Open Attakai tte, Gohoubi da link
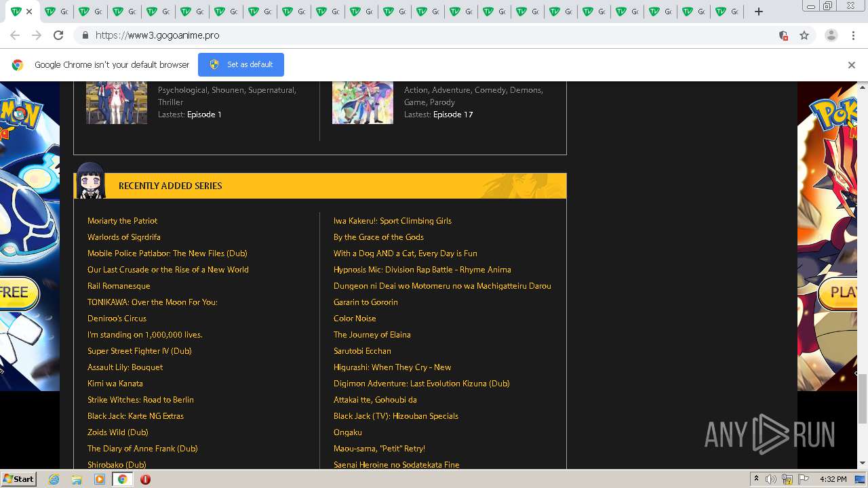This screenshot has width=868, height=488. click(x=375, y=400)
